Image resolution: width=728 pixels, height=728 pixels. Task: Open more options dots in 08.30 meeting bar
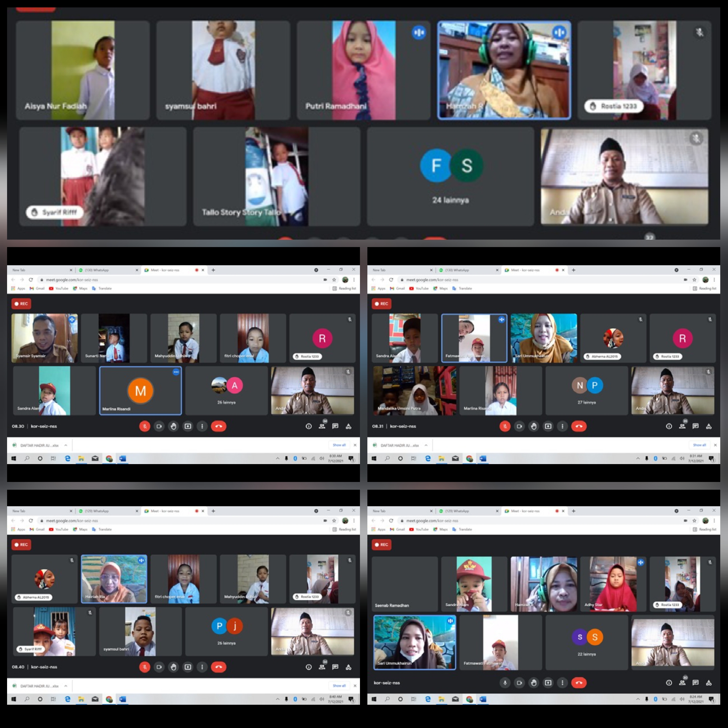click(x=202, y=426)
